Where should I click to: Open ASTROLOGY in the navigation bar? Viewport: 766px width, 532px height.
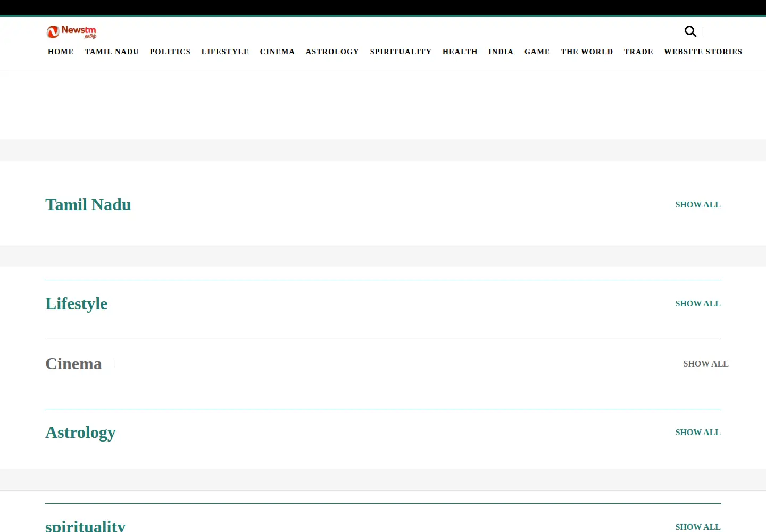click(x=332, y=52)
